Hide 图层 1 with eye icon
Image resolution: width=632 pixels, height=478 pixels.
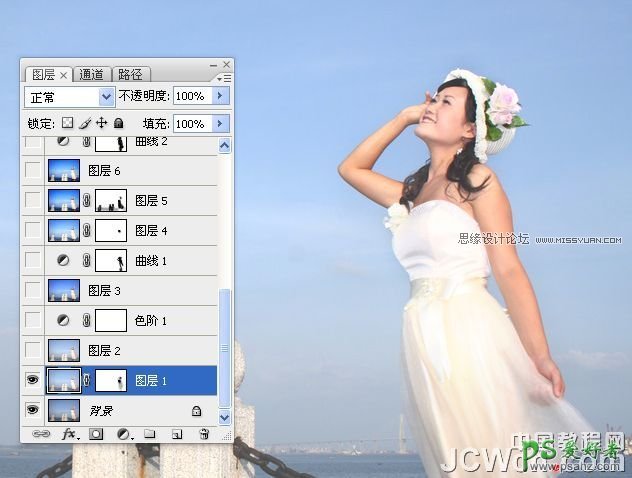pos(33,380)
